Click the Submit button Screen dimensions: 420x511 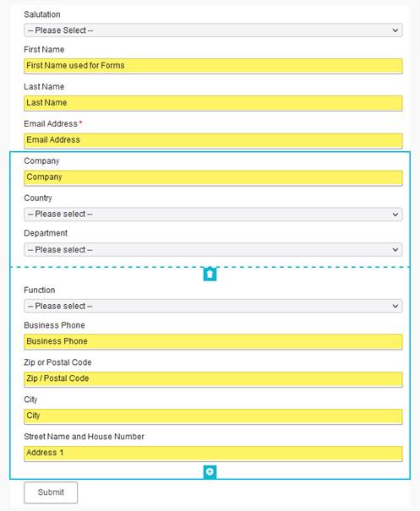coord(51,492)
